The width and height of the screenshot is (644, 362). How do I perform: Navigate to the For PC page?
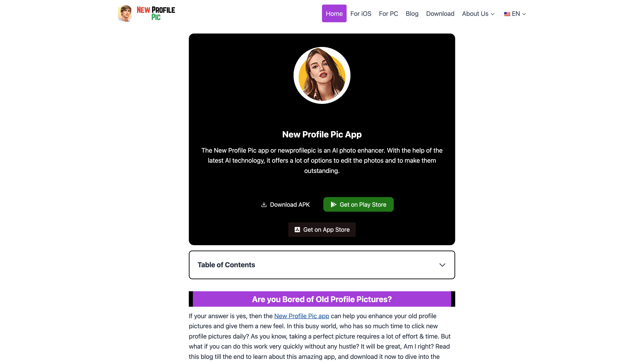pos(388,13)
